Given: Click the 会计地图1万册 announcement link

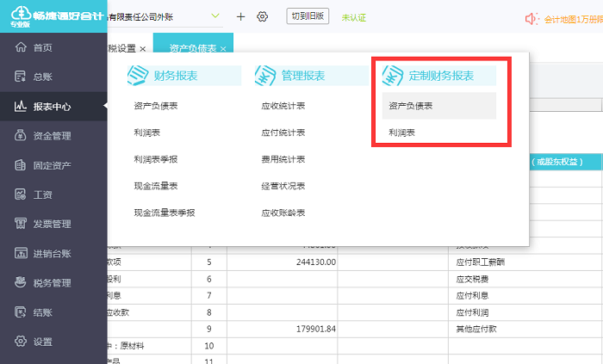Looking at the screenshot, I should click(574, 19).
